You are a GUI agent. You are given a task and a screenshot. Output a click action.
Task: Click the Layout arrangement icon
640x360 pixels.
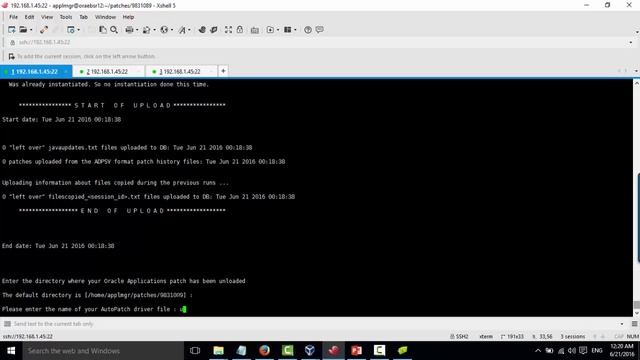point(288,30)
